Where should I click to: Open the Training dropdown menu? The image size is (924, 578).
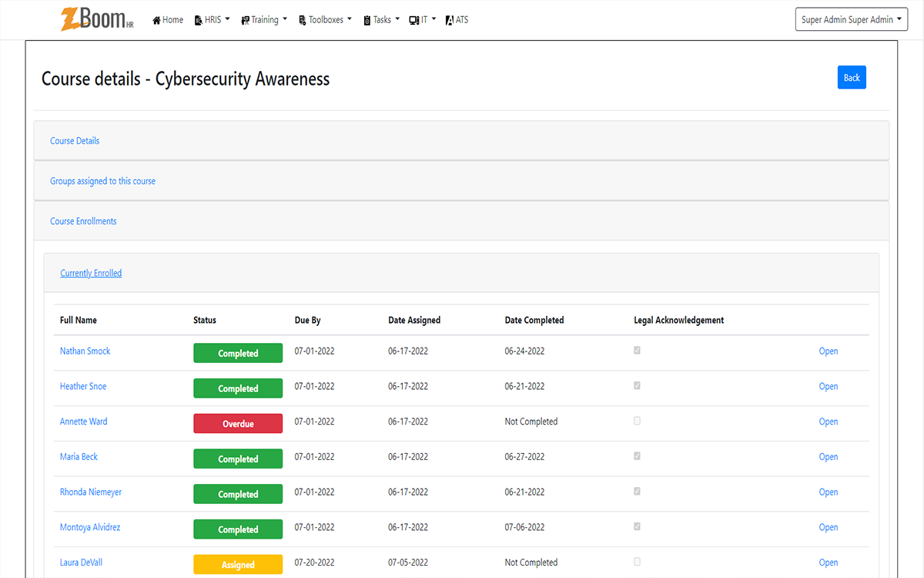pyautogui.click(x=264, y=20)
